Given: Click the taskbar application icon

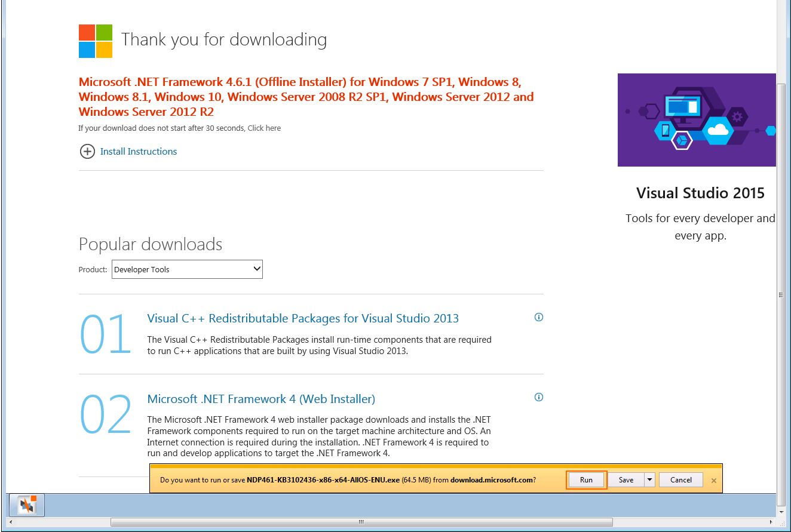Looking at the screenshot, I should tap(27, 506).
